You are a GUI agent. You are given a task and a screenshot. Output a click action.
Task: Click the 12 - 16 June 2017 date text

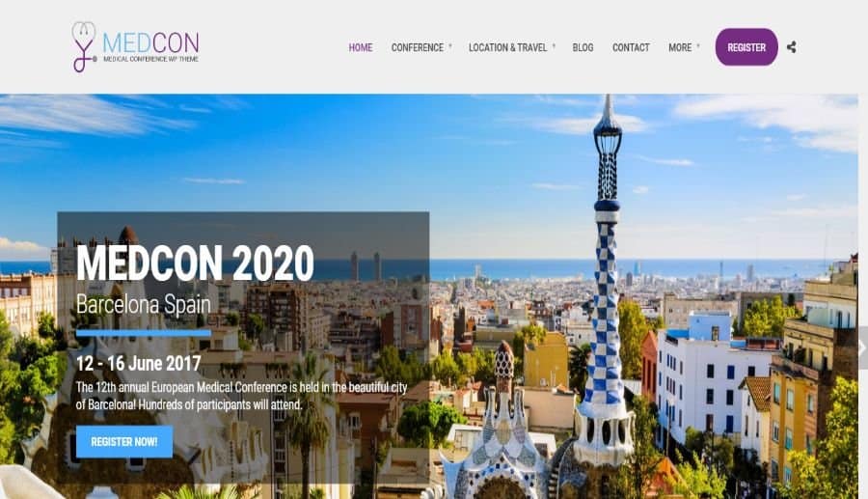138,363
